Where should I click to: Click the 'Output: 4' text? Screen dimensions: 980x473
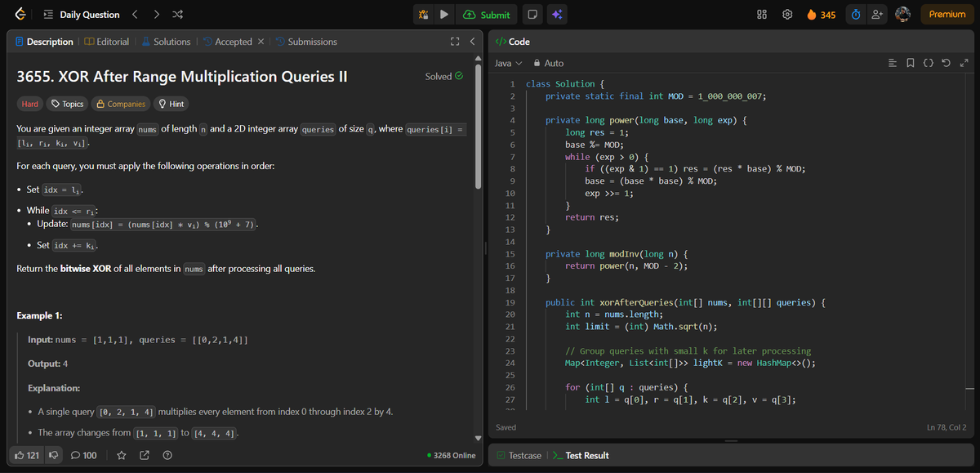coord(47,364)
